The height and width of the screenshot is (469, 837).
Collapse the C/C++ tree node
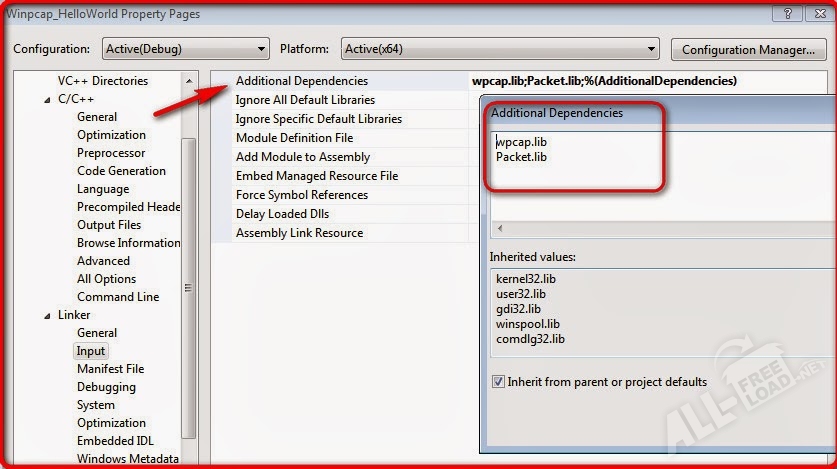48,99
